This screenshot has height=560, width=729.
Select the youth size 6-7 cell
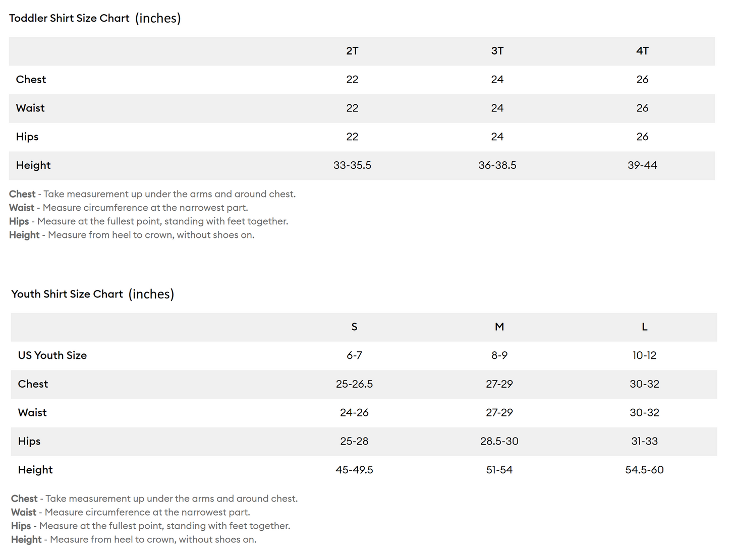tap(354, 355)
